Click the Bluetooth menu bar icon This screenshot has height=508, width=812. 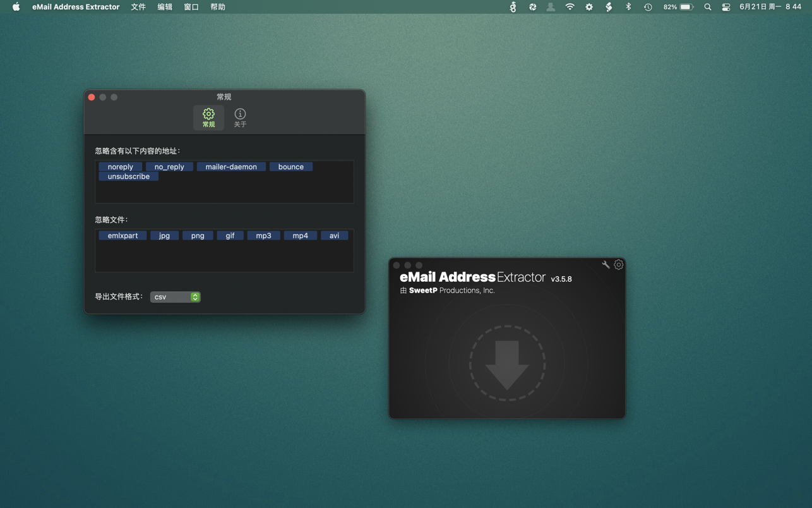click(x=628, y=7)
